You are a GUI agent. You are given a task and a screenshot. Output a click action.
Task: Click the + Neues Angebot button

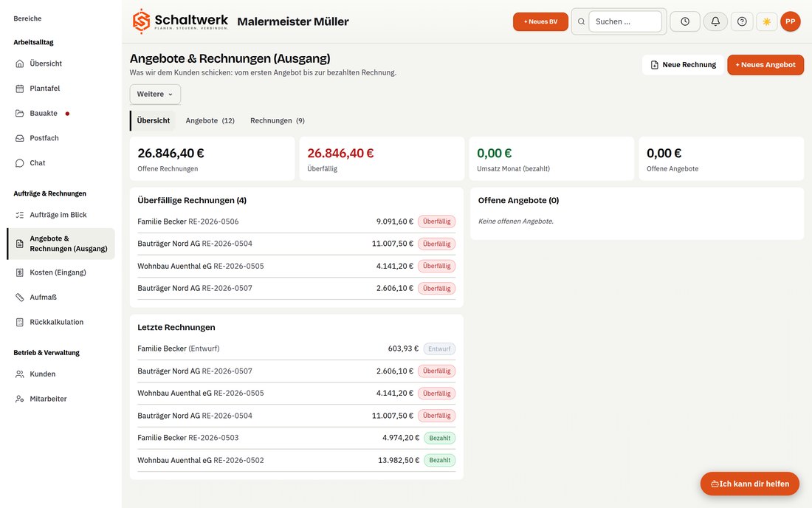(x=765, y=65)
